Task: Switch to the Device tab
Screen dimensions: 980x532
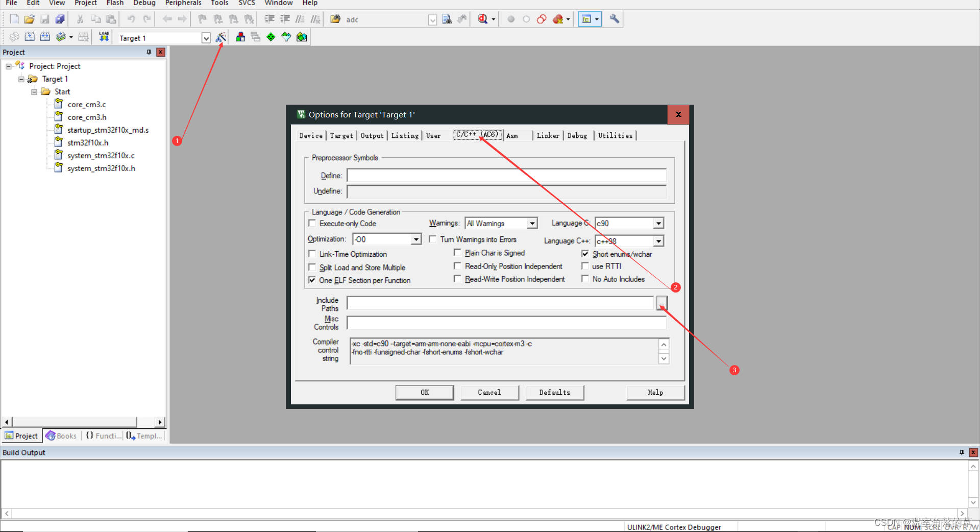Action: point(311,136)
